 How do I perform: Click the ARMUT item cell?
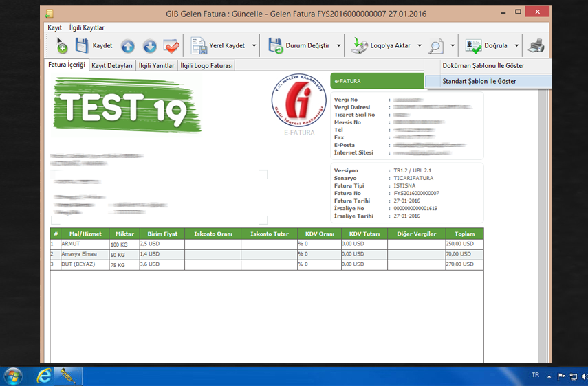click(85, 244)
